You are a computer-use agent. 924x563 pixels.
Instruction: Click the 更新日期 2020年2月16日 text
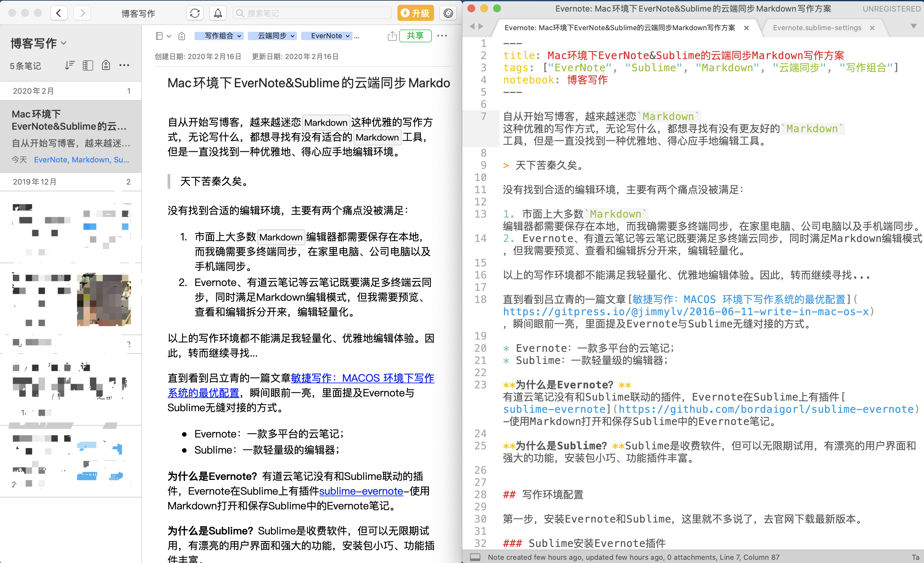[295, 56]
